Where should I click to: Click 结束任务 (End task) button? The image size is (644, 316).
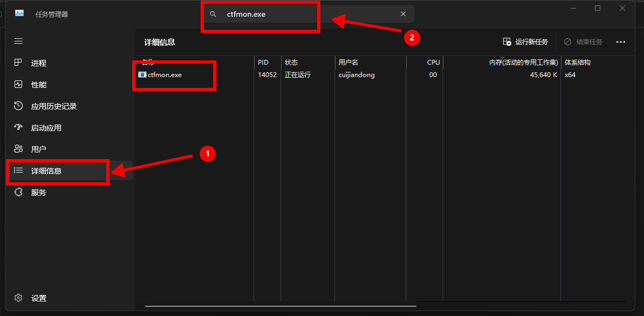pos(583,42)
